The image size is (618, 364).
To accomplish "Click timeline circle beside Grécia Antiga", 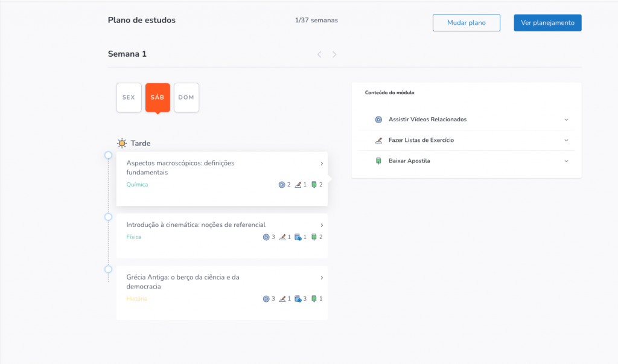I will click(109, 269).
